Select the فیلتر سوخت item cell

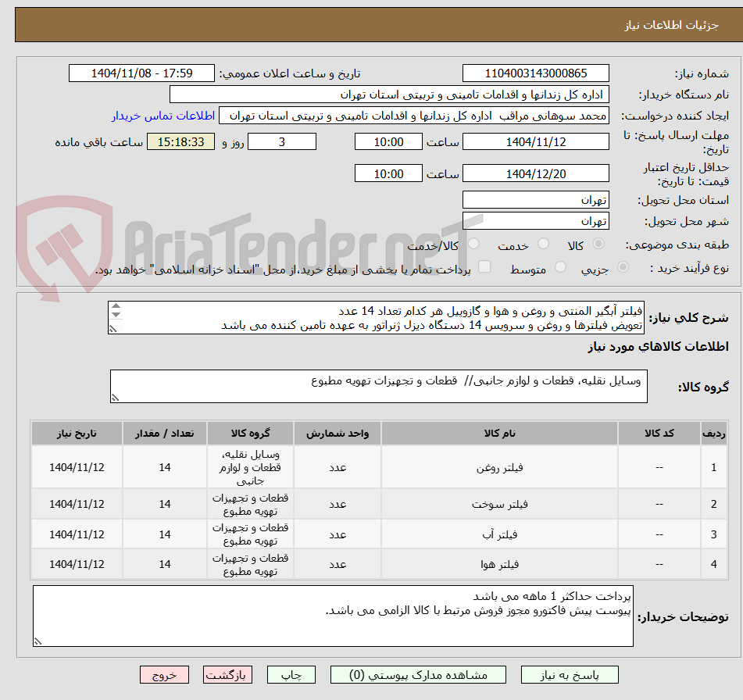pyautogui.click(x=499, y=504)
